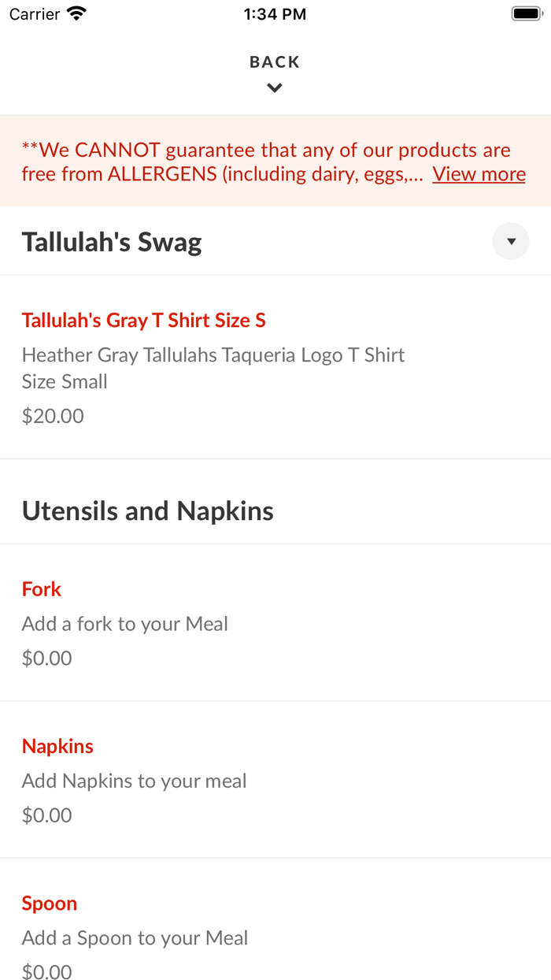This screenshot has height=980, width=551.
Task: Tap the Utensils and Napkins section header
Action: [148, 510]
